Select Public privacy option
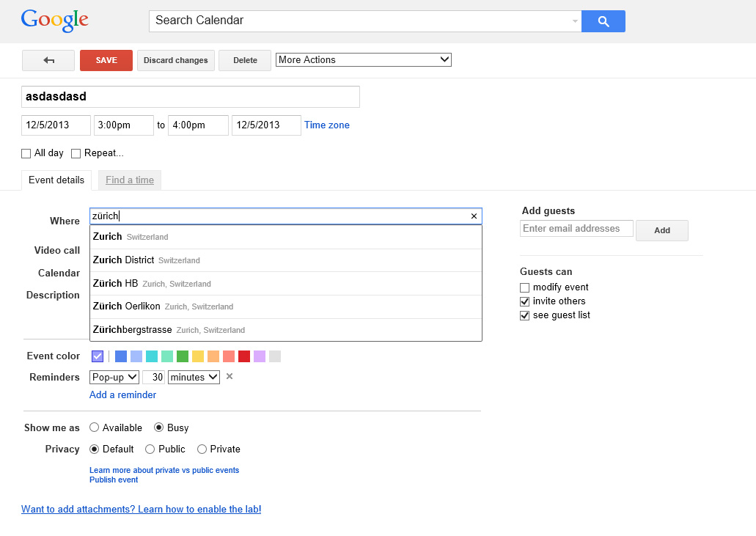The image size is (756, 536). (150, 449)
